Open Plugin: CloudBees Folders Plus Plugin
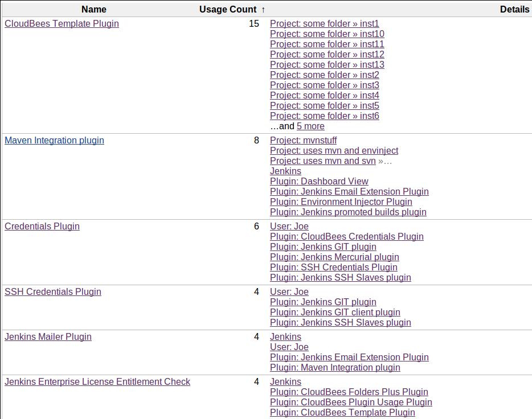532x419 pixels. [x=349, y=392]
